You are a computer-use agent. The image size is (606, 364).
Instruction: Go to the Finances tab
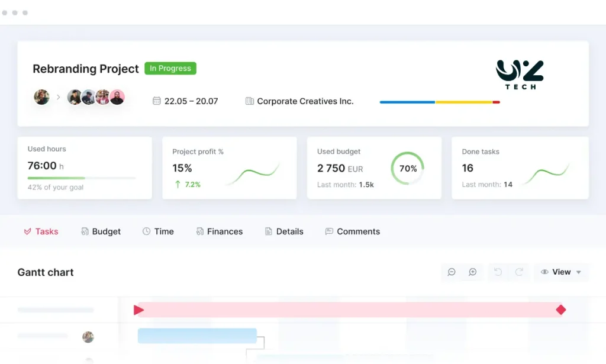pos(219,231)
